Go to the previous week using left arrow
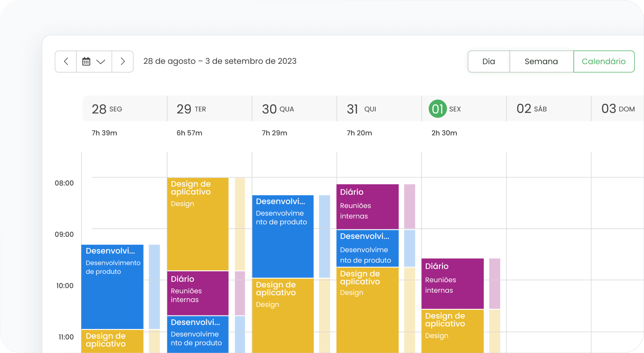This screenshot has width=644, height=353. coord(66,62)
